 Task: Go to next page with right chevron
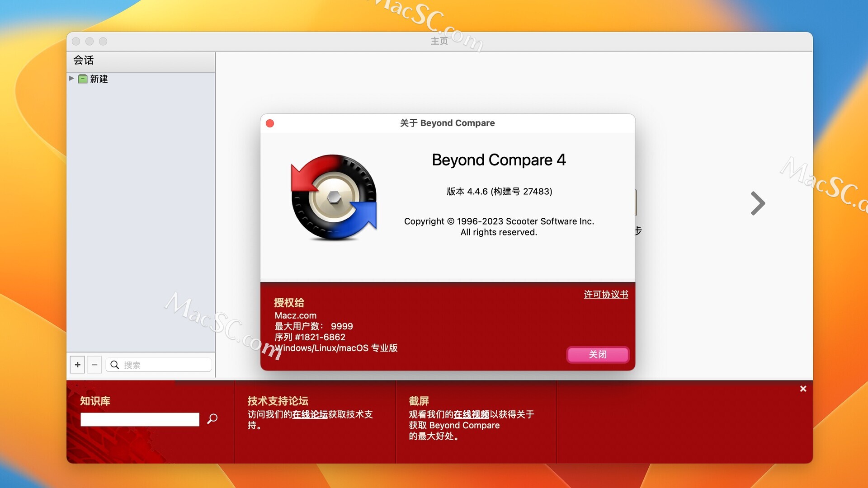point(758,203)
